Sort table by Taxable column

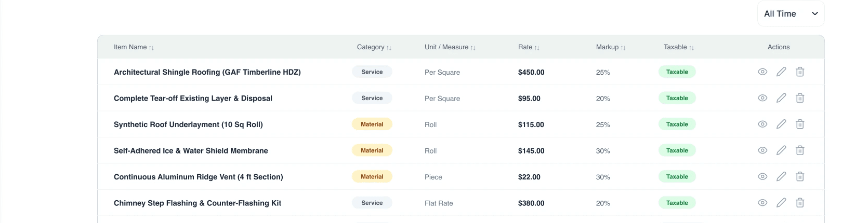click(x=679, y=47)
